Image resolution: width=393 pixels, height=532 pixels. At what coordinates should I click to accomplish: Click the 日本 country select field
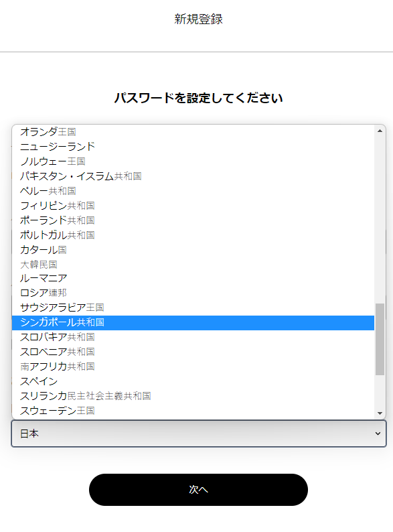pyautogui.click(x=199, y=434)
